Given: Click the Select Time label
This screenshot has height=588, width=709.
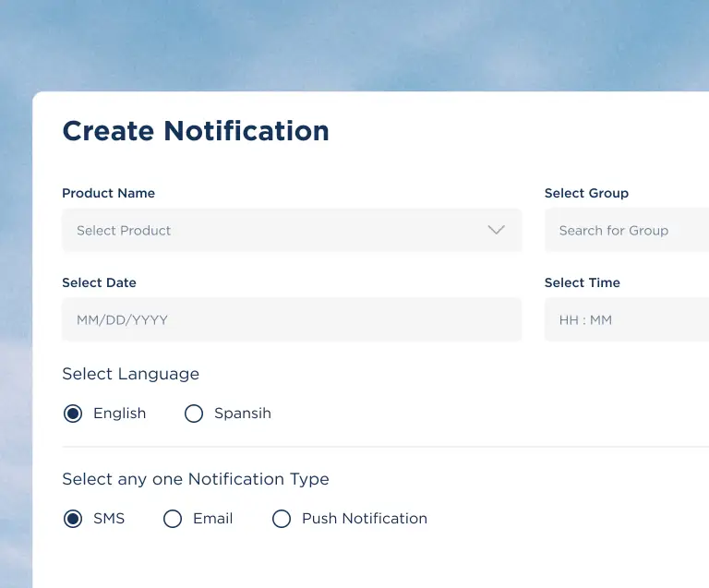Looking at the screenshot, I should [582, 282].
